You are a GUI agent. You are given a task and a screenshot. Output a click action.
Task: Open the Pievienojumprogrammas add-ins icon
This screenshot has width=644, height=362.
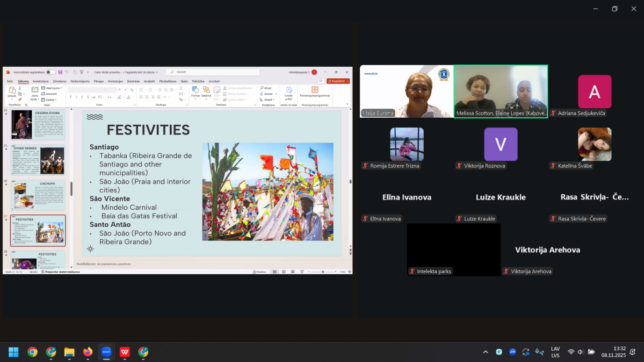pyautogui.click(x=315, y=90)
